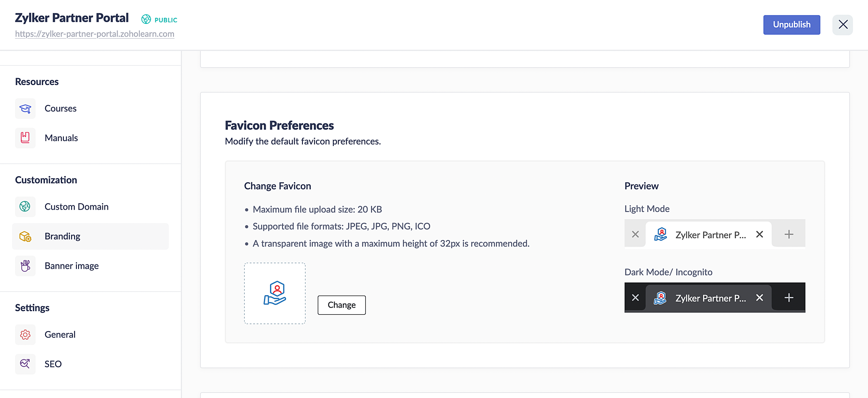
Task: Click the plus icon in dark preview
Action: click(x=789, y=298)
